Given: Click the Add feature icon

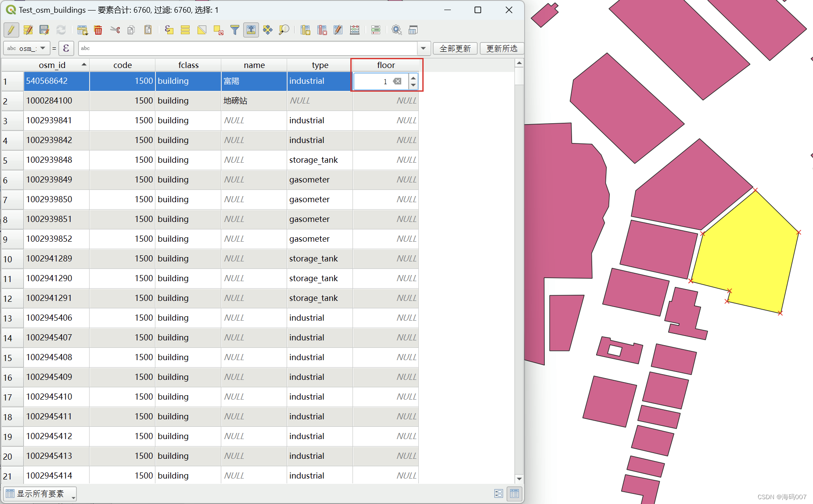Looking at the screenshot, I should [x=82, y=30].
